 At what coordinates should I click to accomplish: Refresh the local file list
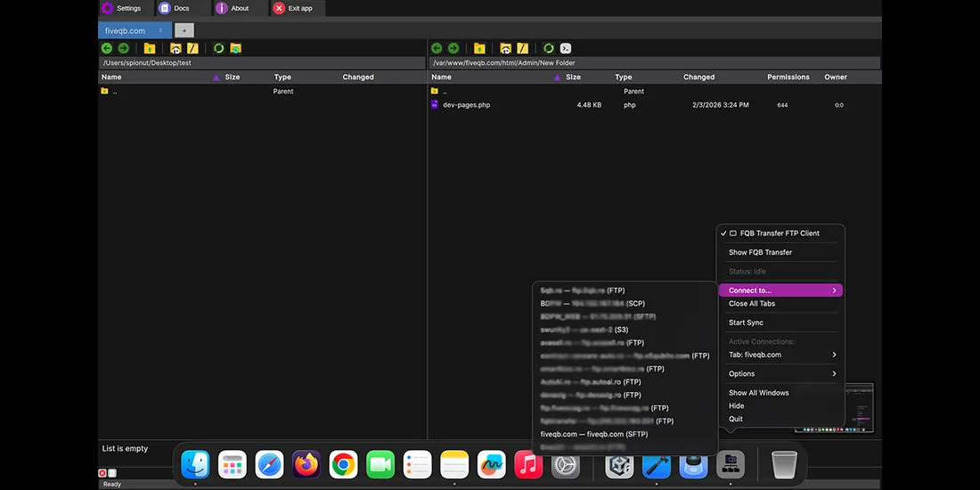[218, 48]
